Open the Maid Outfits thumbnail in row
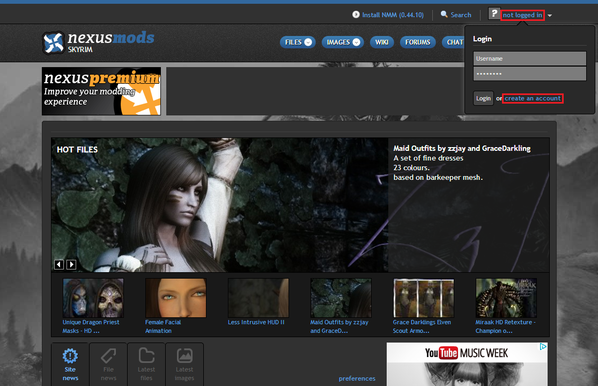The height and width of the screenshot is (386, 598). pos(341,298)
